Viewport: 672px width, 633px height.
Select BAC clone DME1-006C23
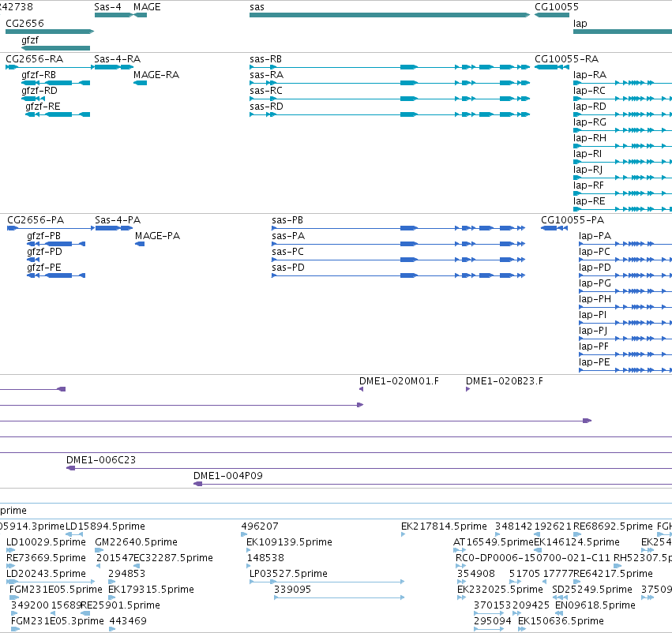click(369, 468)
